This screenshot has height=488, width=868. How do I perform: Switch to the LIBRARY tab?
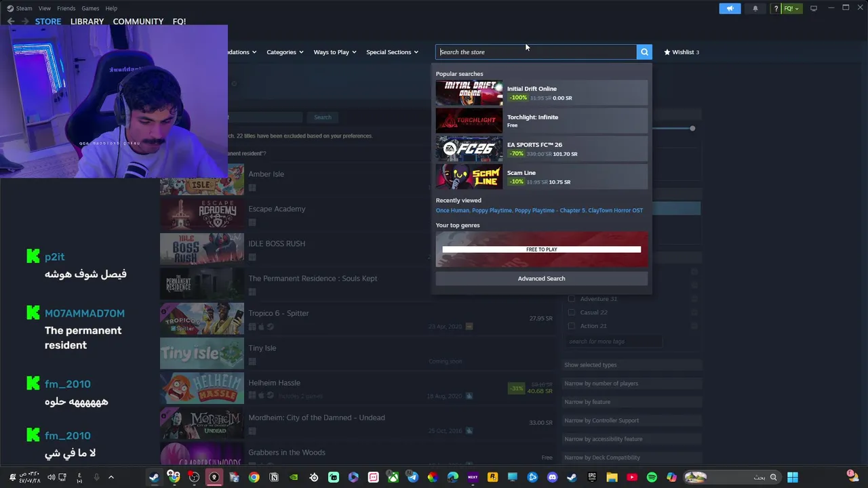[x=87, y=22]
